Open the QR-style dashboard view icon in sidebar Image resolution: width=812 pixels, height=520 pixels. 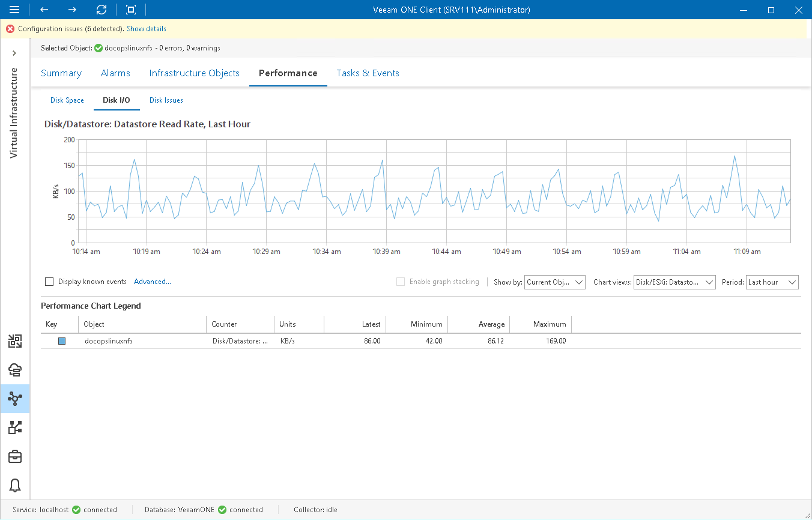point(15,342)
